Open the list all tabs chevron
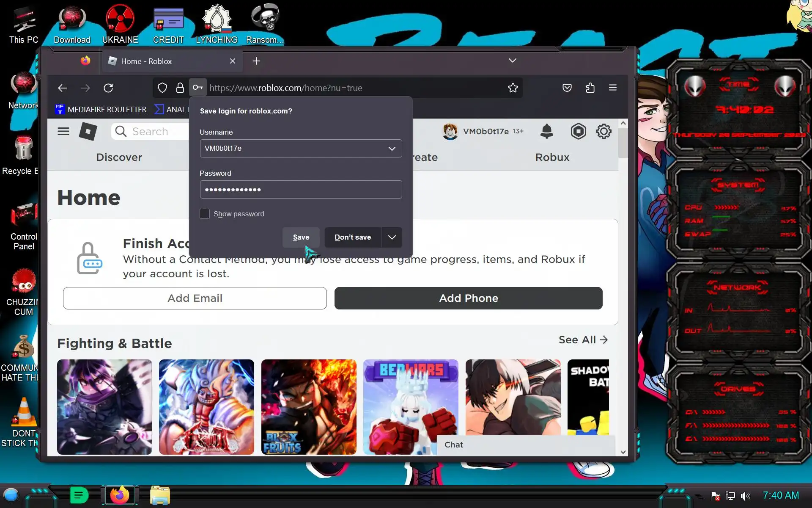This screenshot has width=812, height=508. tap(512, 61)
